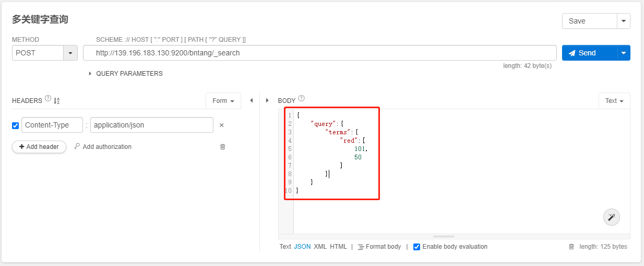Image resolution: width=644 pixels, height=266 pixels.
Task: Expand the QUERY PARAMETERS section
Action: pyautogui.click(x=126, y=74)
